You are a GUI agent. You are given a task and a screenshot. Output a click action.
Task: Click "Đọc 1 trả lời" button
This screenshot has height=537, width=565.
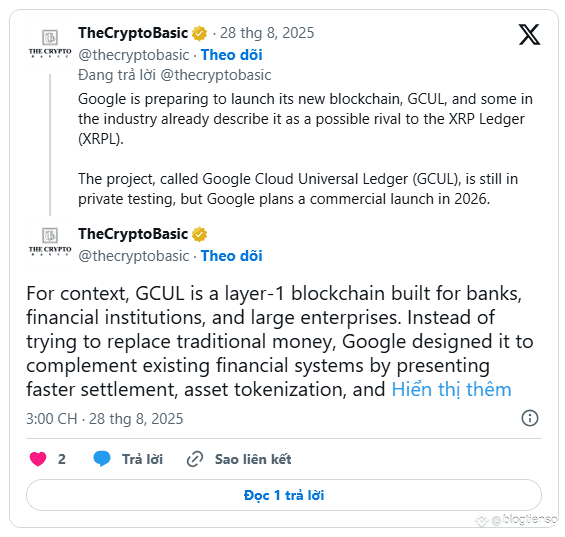click(x=284, y=495)
